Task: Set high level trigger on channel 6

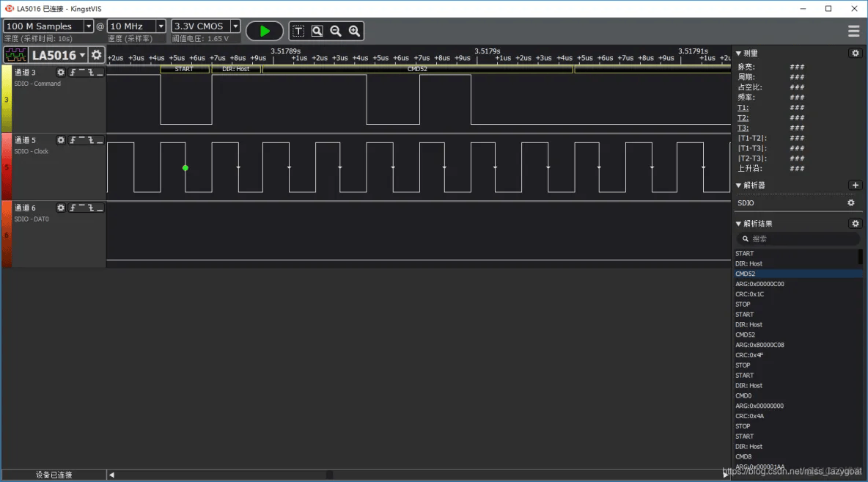Action: pos(82,208)
